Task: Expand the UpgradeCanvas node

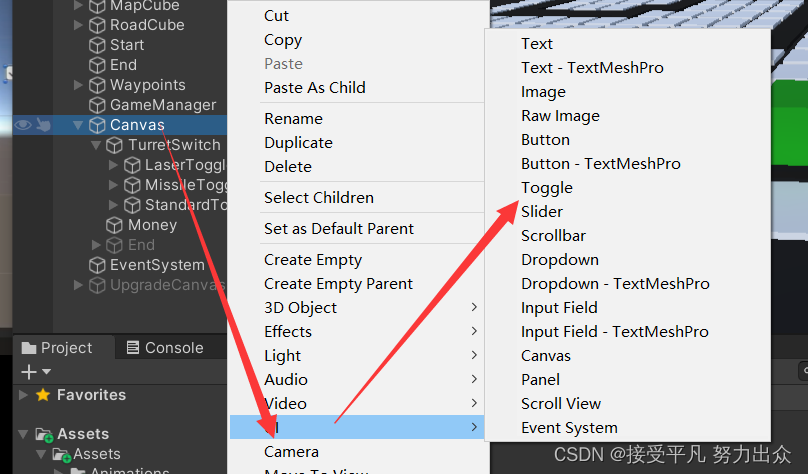Action: click(x=79, y=285)
